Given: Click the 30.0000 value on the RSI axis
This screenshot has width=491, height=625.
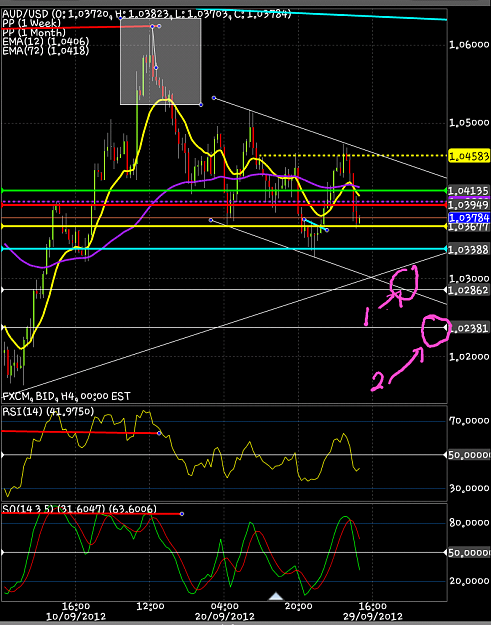Looking at the screenshot, I should (x=469, y=488).
